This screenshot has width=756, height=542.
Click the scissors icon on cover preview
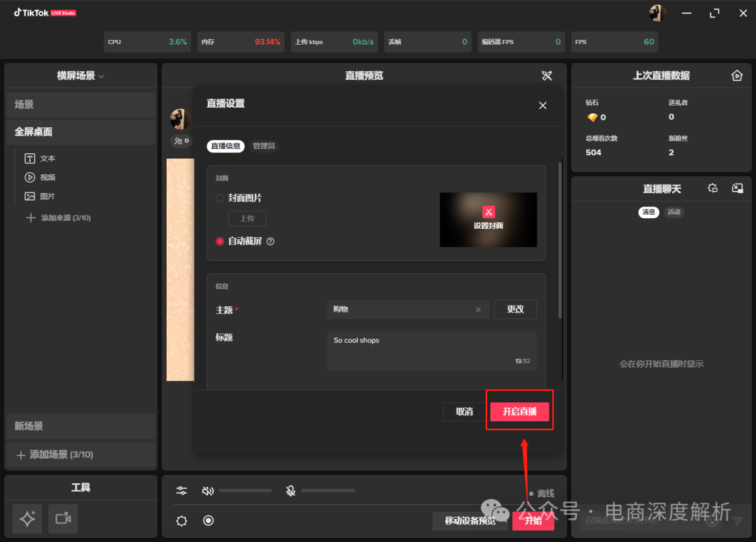click(488, 211)
